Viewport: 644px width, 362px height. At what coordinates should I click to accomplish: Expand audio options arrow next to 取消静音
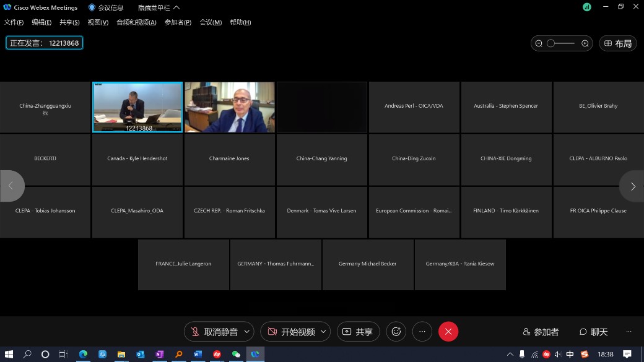(x=246, y=332)
